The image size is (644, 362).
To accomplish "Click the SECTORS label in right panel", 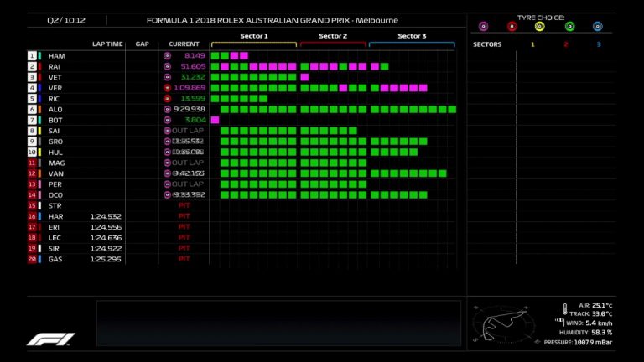I will click(487, 44).
